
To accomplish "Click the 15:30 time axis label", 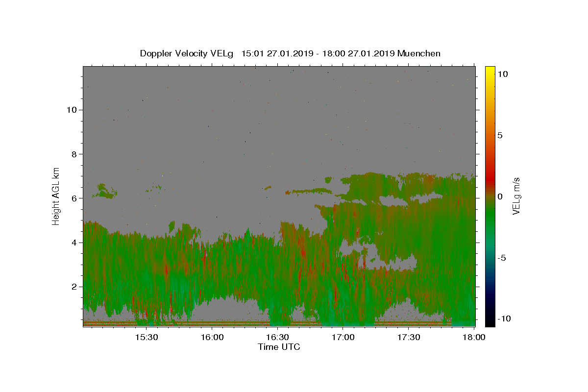I will tap(147, 338).
